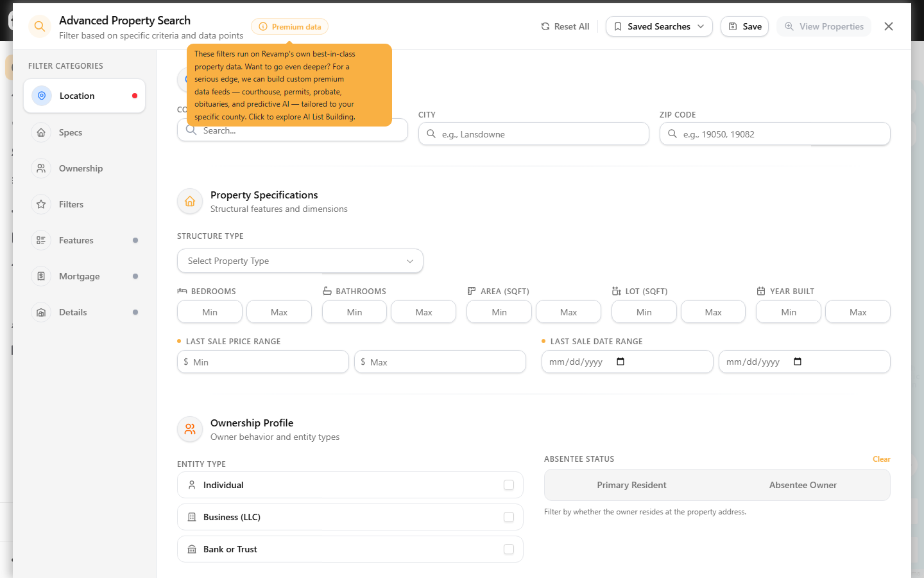Select the Ownership filter category

pyautogui.click(x=85, y=168)
